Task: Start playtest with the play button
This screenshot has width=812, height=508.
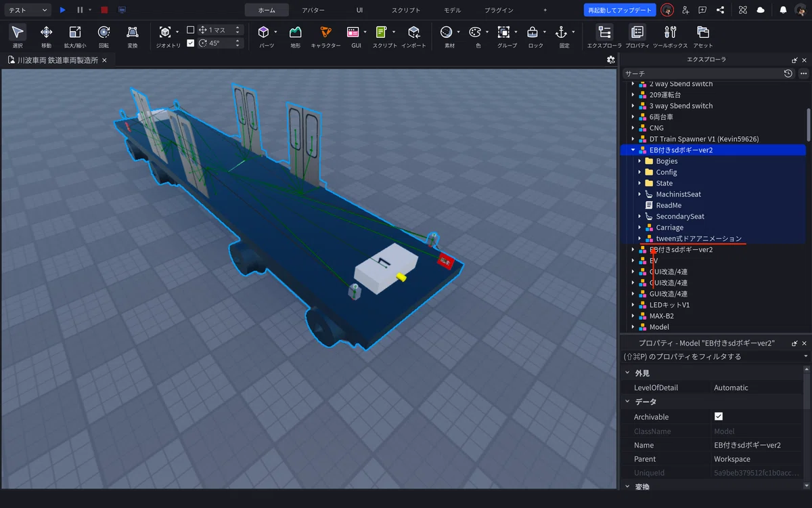Action: pyautogui.click(x=63, y=10)
